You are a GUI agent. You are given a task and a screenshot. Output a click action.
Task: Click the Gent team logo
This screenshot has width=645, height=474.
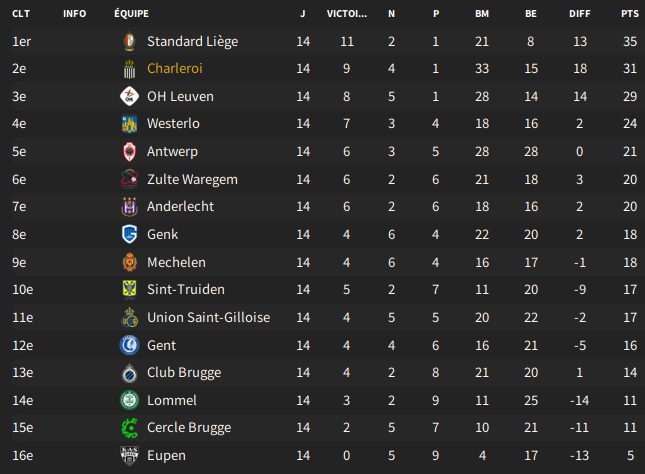click(130, 345)
